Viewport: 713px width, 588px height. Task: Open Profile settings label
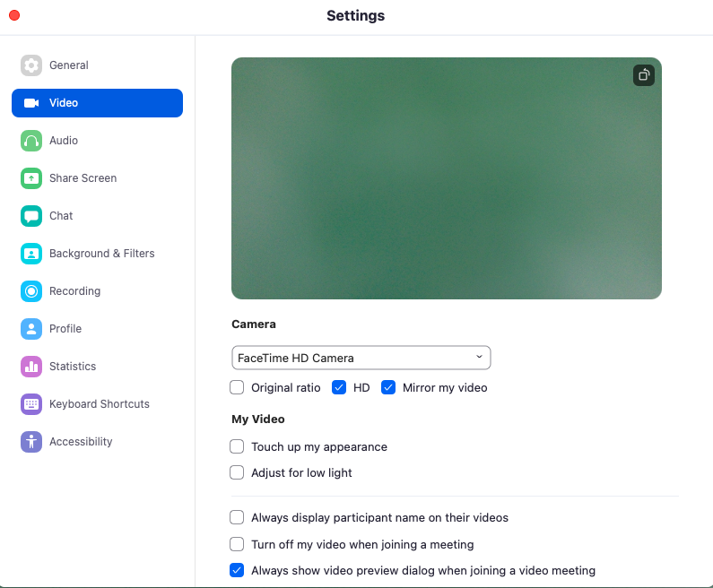pyautogui.click(x=65, y=329)
